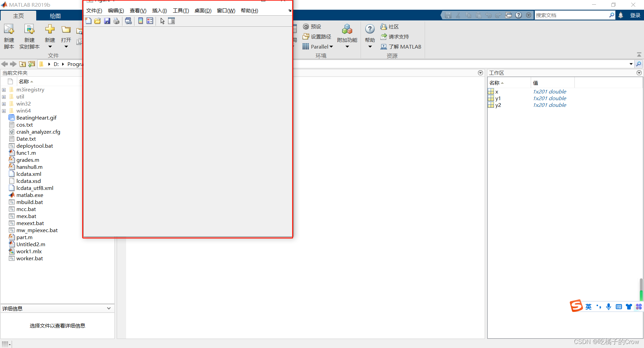The image size is (644, 348).
Task: Sort current folder by 名称 column header
Action: coord(24,81)
